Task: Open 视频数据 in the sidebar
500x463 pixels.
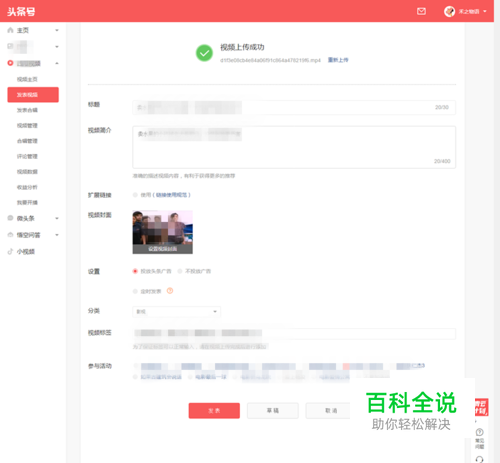Action: tap(27, 172)
